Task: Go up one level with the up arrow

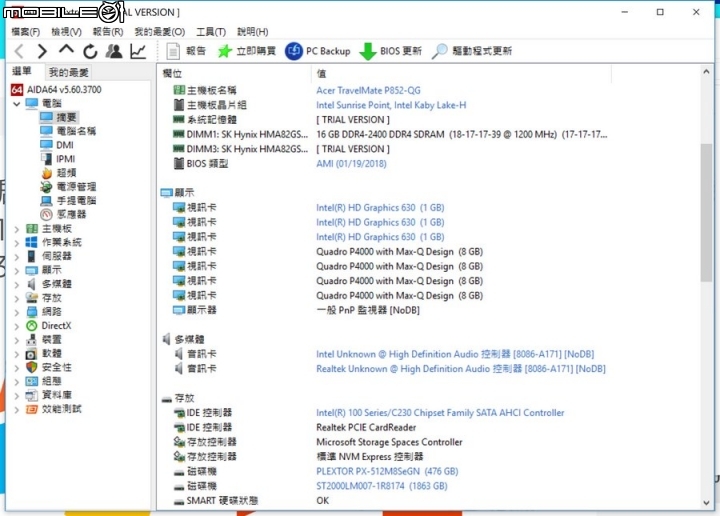Action: pos(66,50)
